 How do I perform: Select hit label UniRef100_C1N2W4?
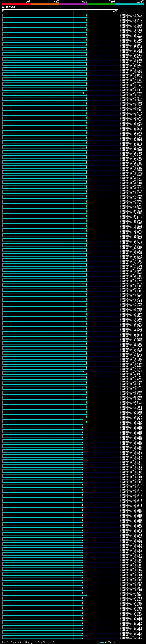coord(131,60)
